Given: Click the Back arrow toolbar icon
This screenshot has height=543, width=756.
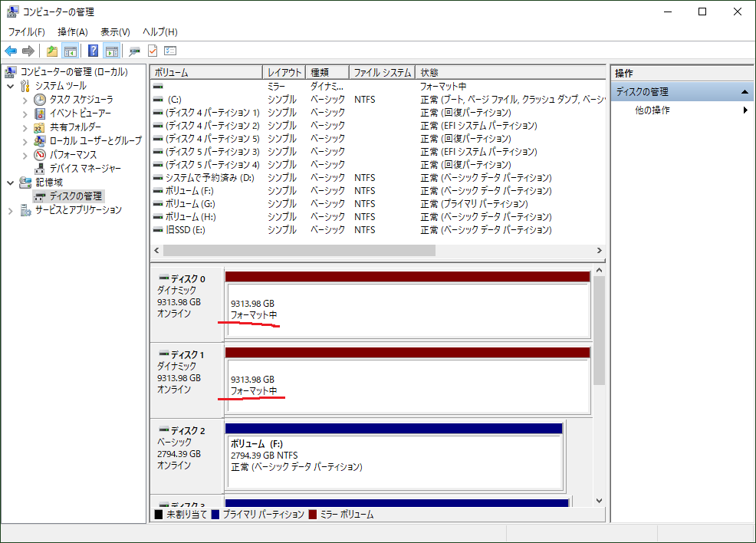Looking at the screenshot, I should tap(11, 51).
